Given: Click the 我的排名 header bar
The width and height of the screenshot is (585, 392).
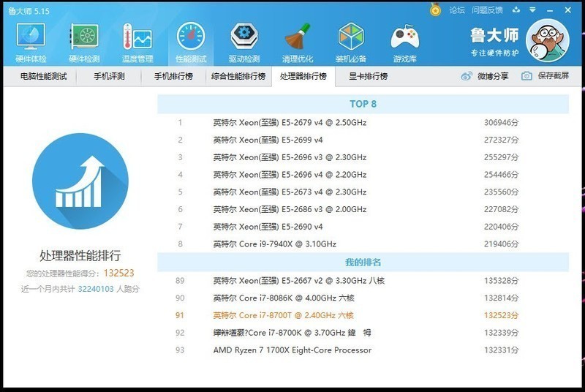Looking at the screenshot, I should [x=363, y=263].
